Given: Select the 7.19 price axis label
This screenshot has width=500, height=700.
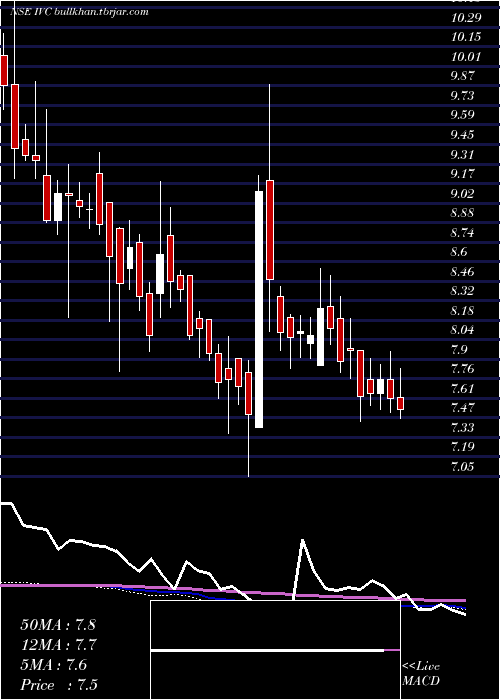Looking at the screenshot, I should coord(464,447).
